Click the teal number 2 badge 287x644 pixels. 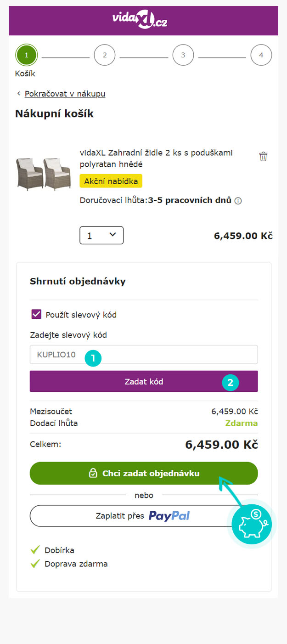coord(231,382)
